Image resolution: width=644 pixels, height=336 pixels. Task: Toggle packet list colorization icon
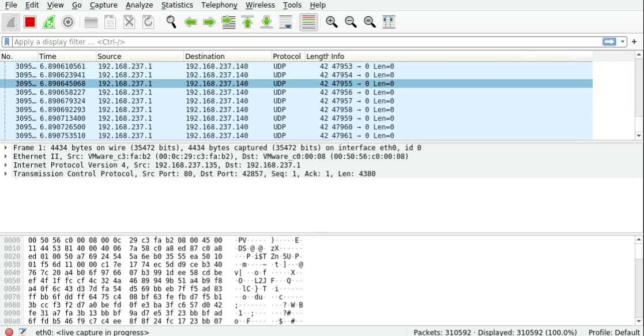pyautogui.click(x=308, y=22)
